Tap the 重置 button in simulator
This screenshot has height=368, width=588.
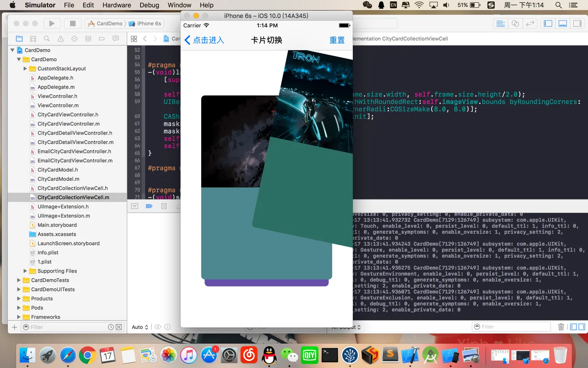(x=337, y=40)
